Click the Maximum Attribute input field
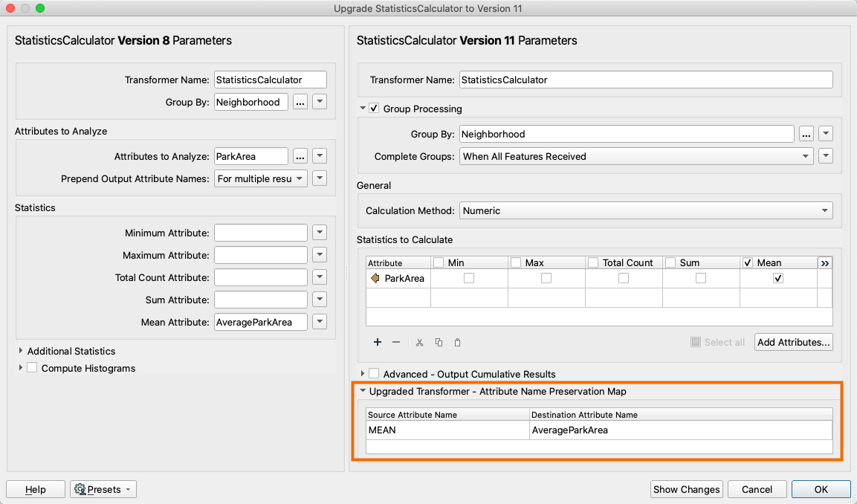The height and width of the screenshot is (504, 857). click(x=261, y=255)
